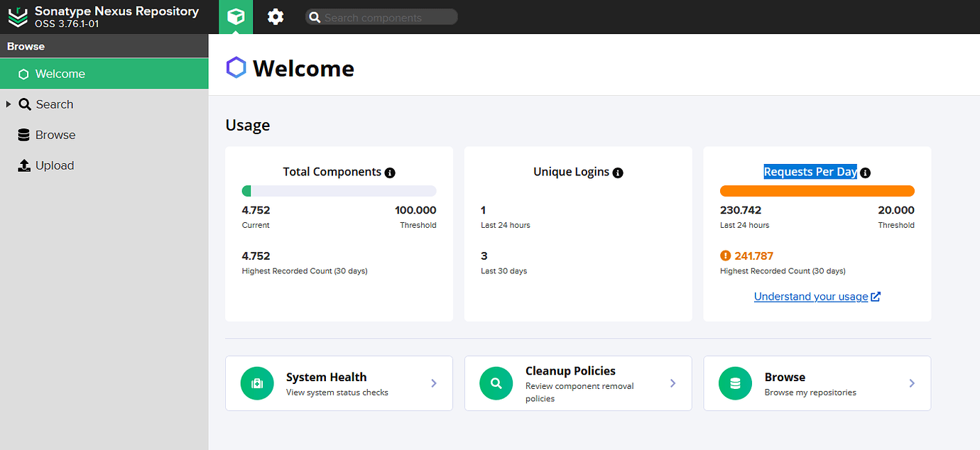Image resolution: width=980 pixels, height=450 pixels.
Task: Expand the Search tree node arrow
Action: [9, 104]
